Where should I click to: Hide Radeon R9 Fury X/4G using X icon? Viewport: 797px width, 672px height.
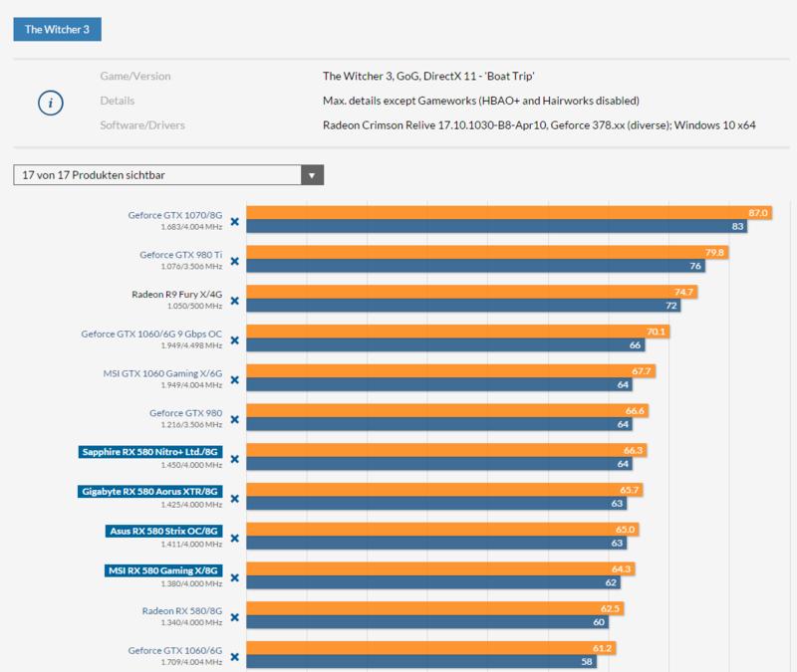pos(235,301)
